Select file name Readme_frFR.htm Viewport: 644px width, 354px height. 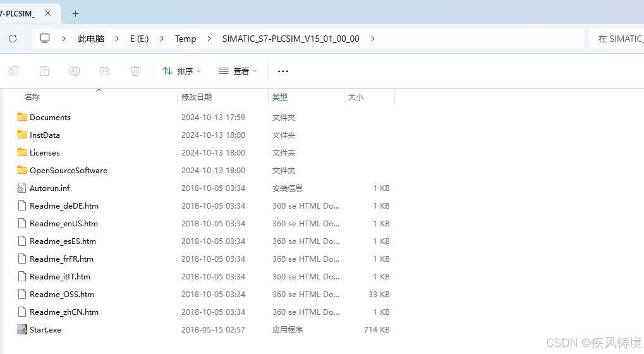pos(61,259)
